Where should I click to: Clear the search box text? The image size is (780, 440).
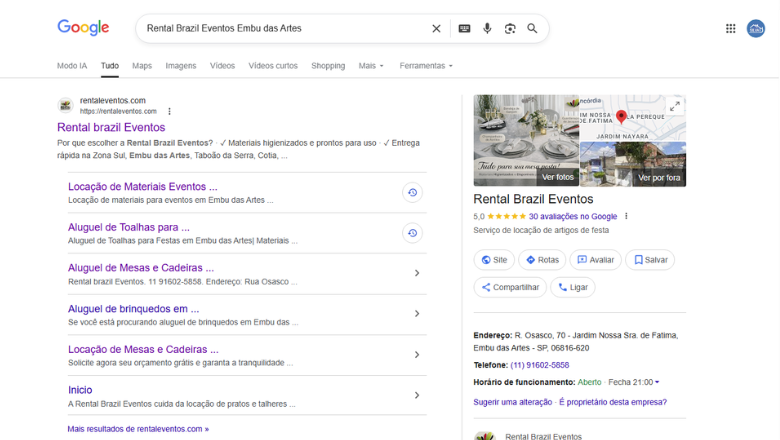pyautogui.click(x=436, y=29)
